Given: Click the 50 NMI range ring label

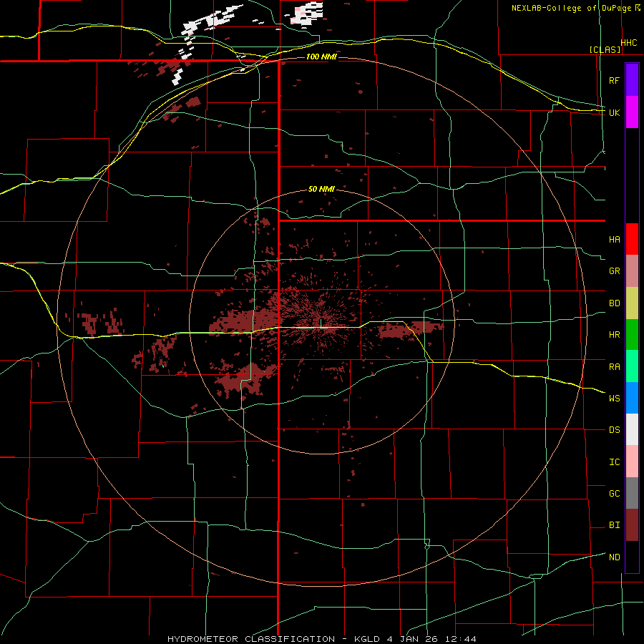Looking at the screenshot, I should click(321, 189).
